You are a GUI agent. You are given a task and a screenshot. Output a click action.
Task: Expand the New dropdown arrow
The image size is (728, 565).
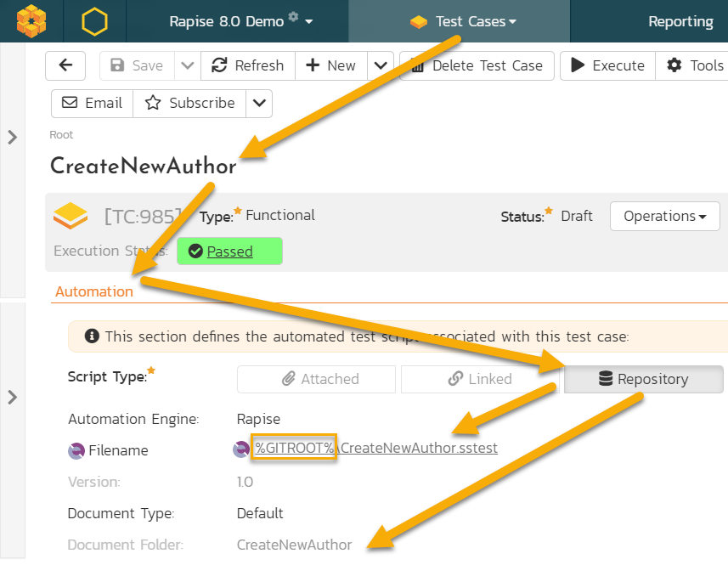pyautogui.click(x=381, y=65)
